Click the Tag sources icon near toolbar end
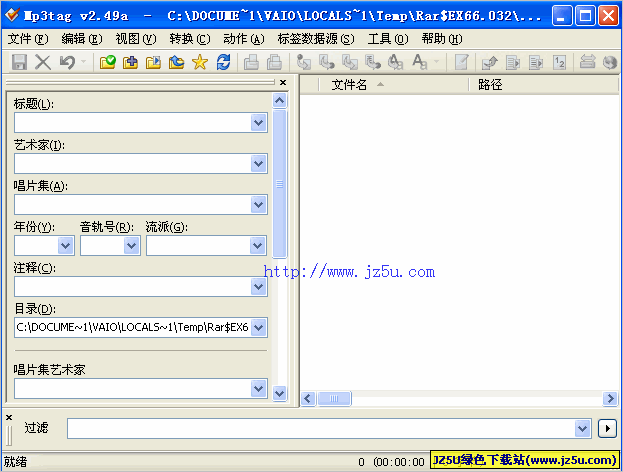This screenshot has width=623, height=472. pyautogui.click(x=587, y=62)
